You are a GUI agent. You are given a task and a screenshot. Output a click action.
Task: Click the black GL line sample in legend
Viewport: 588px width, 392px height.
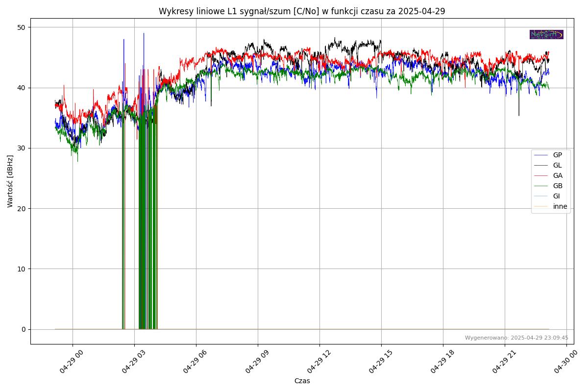coord(541,166)
